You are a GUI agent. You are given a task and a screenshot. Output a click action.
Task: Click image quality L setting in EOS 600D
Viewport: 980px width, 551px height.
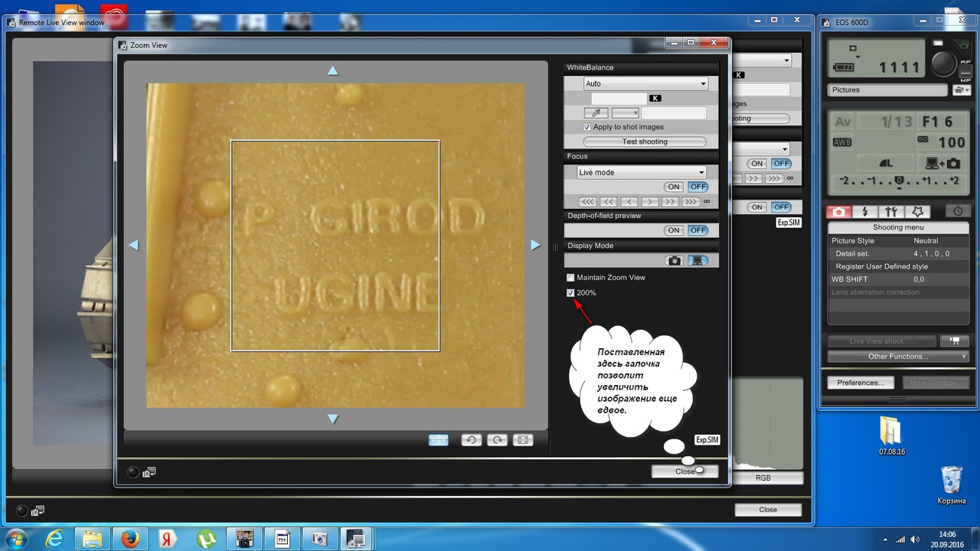coord(886,163)
